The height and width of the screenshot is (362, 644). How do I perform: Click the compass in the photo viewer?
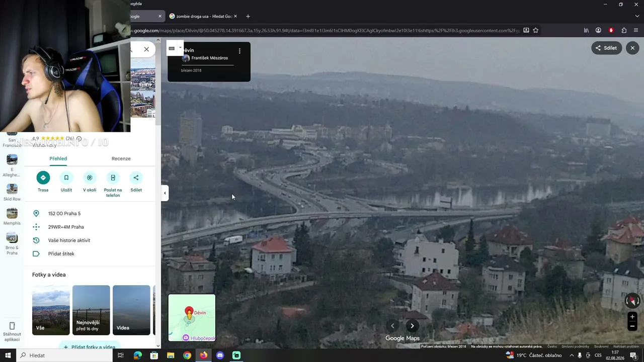click(x=632, y=301)
